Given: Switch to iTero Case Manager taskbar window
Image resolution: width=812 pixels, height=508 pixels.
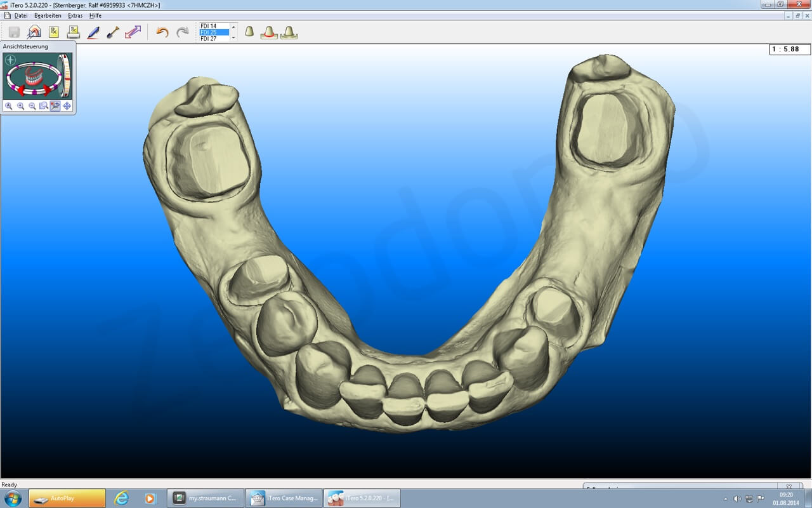Looking at the screenshot, I should coord(284,498).
